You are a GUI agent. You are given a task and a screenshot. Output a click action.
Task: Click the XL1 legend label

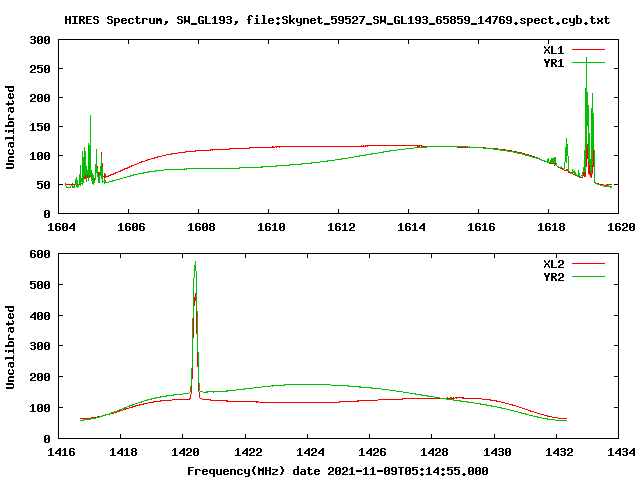pyautogui.click(x=553, y=50)
